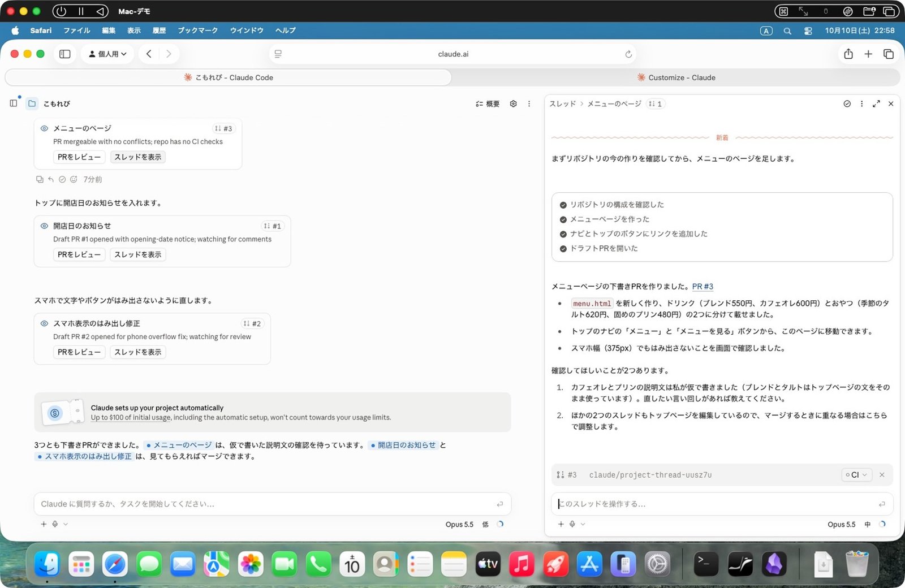This screenshot has width=905, height=588.
Task: Click usage progress ring in thread panel
Action: point(882,524)
